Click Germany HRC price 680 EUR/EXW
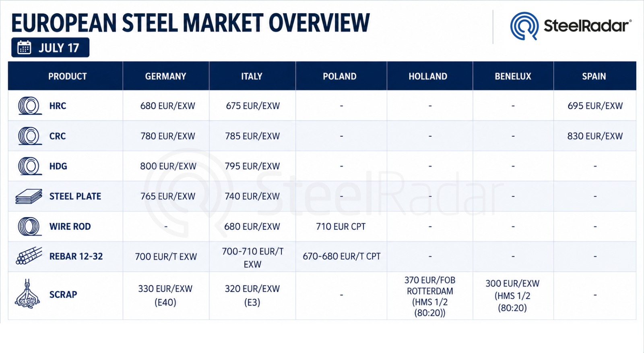644x353 pixels. [167, 106]
